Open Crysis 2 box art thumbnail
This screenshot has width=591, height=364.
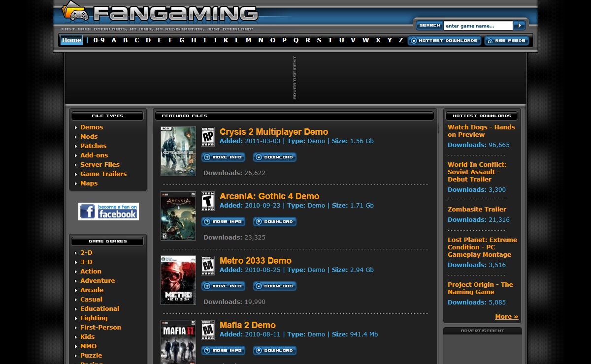tap(178, 152)
